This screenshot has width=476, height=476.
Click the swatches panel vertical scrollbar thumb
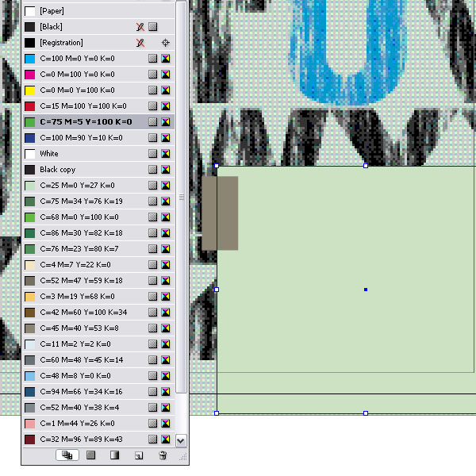(x=181, y=198)
